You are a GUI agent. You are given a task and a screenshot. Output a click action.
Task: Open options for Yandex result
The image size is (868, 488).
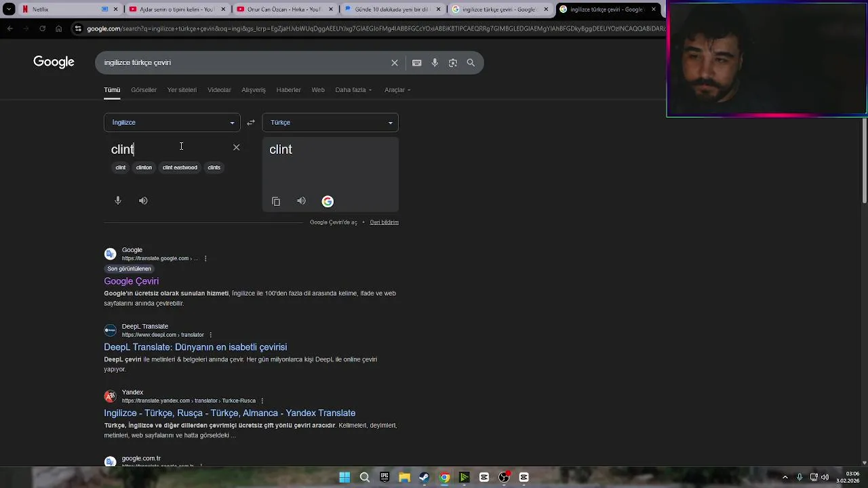(x=262, y=401)
